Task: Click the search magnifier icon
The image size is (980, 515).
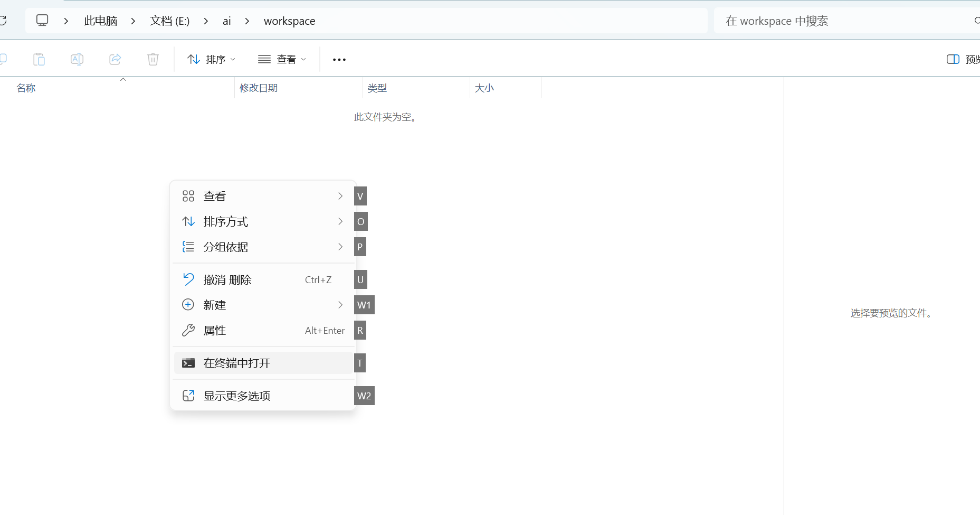Action: [x=977, y=21]
